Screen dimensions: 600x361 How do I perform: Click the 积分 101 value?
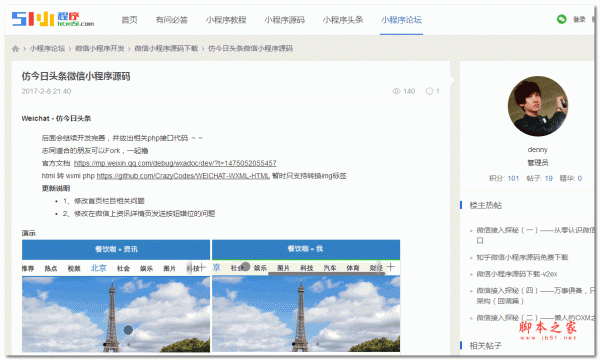pyautogui.click(x=513, y=178)
